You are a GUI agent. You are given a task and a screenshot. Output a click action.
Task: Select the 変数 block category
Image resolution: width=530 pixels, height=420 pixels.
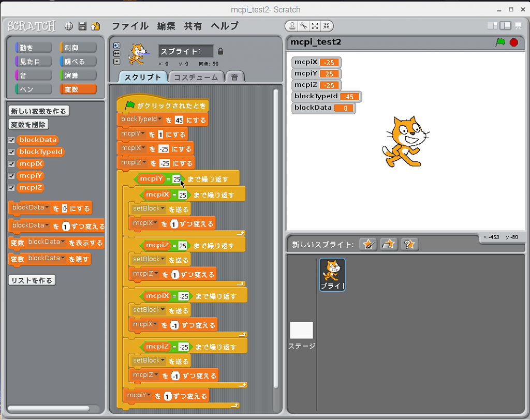78,89
